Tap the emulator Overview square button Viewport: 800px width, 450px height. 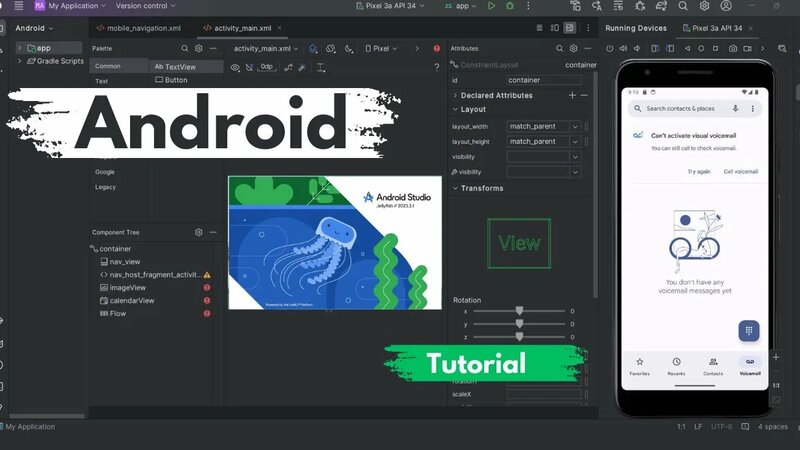(x=715, y=48)
